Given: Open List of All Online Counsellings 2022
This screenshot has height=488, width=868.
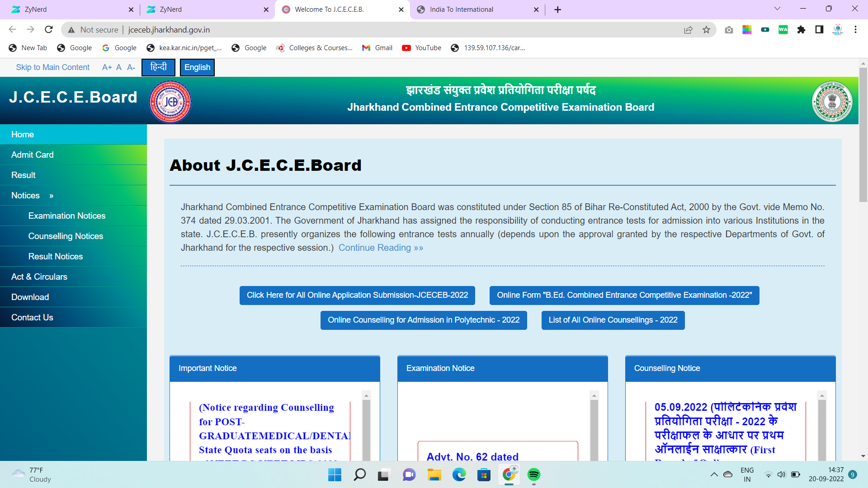Looking at the screenshot, I should point(613,320).
